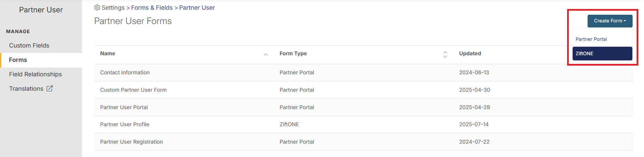The width and height of the screenshot is (644, 157).
Task: Sort by Form Type using sort arrows
Action: pyautogui.click(x=445, y=54)
